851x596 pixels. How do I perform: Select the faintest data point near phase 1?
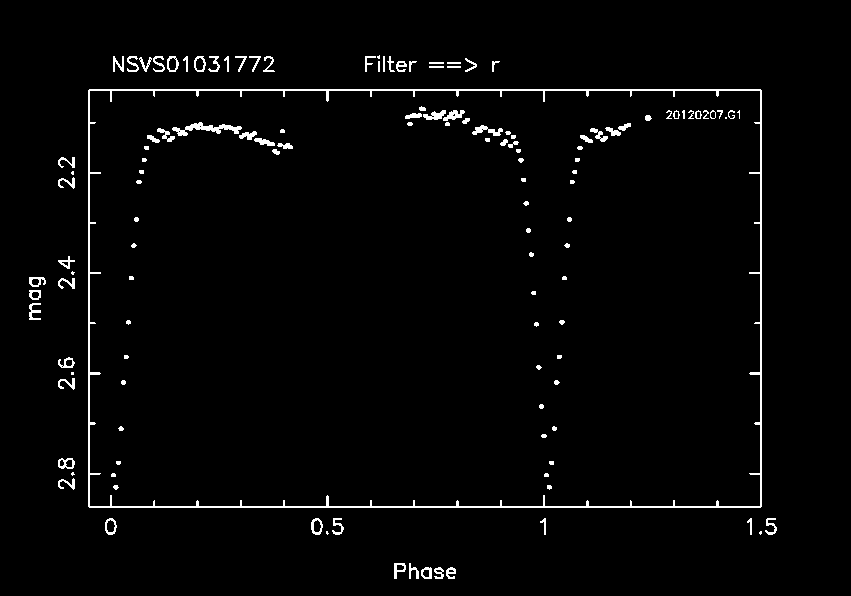[x=549, y=487]
